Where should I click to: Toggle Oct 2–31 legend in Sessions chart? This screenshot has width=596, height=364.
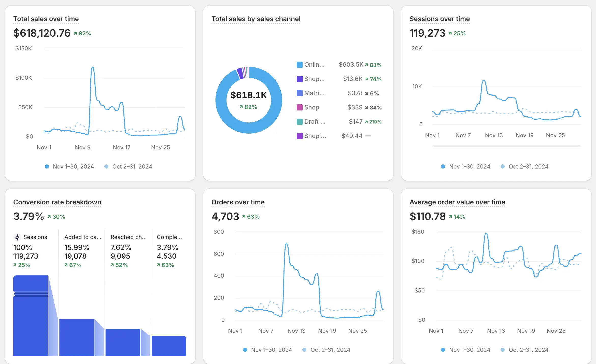tap(524, 166)
